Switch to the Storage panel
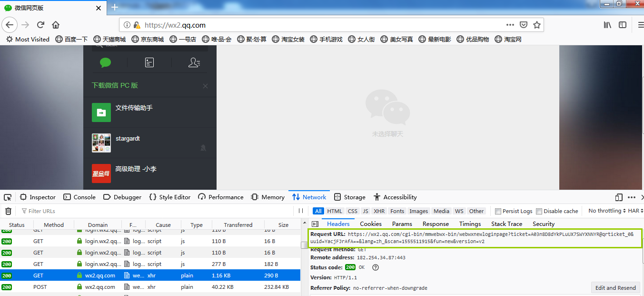Image resolution: width=644 pixels, height=296 pixels. (x=350, y=197)
